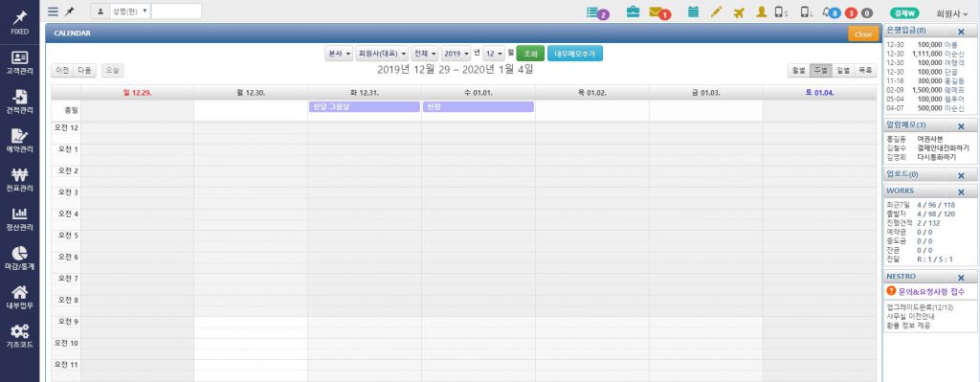
Task: Open the briefcase icon in top toolbar
Action: [x=634, y=11]
